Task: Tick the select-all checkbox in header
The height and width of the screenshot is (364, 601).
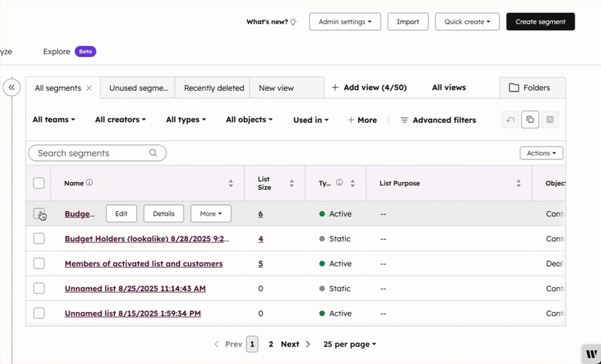Action: click(x=39, y=183)
